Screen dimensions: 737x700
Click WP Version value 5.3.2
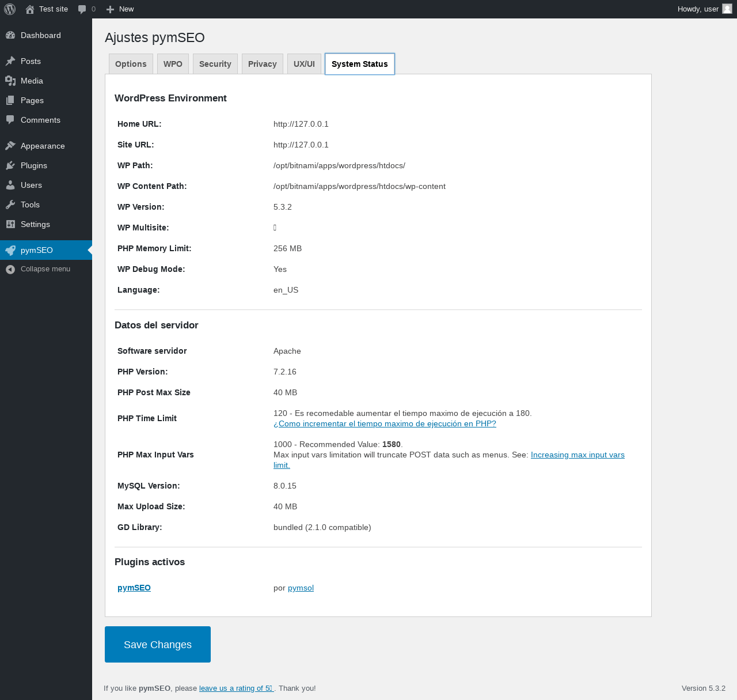click(283, 207)
